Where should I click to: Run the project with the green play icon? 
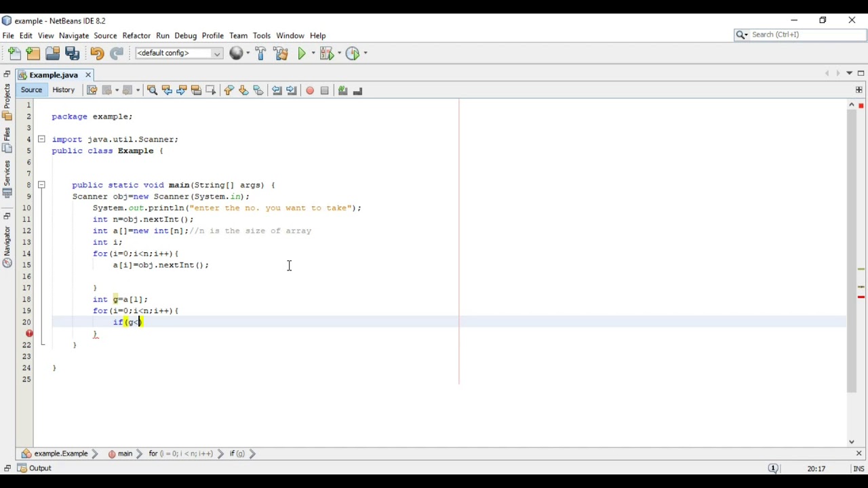pyautogui.click(x=302, y=53)
